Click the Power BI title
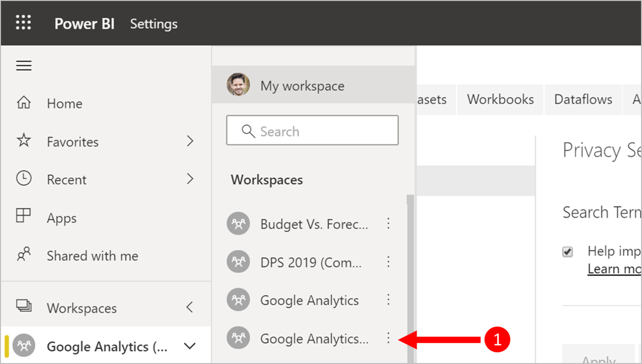Viewport: 642px width, 364px height. pos(84,24)
